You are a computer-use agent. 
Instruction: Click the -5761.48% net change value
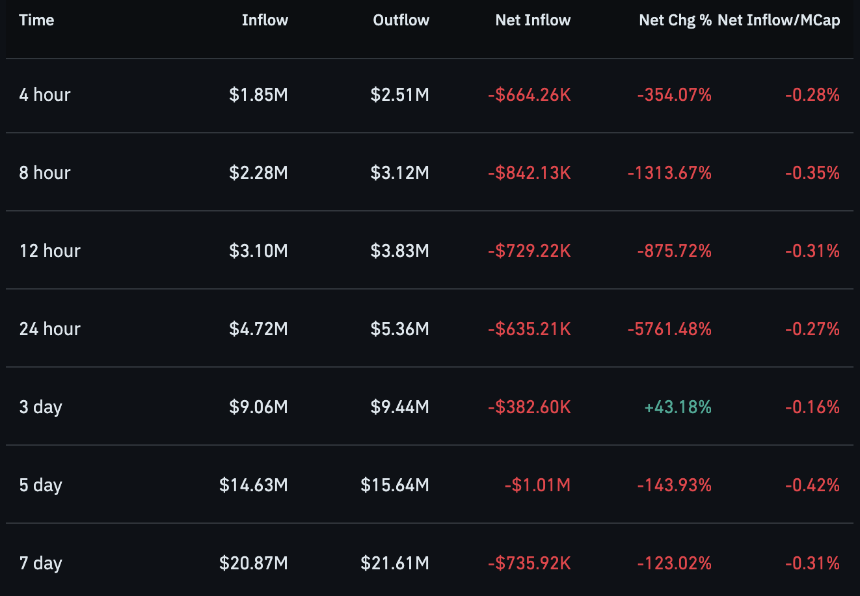pyautogui.click(x=670, y=328)
